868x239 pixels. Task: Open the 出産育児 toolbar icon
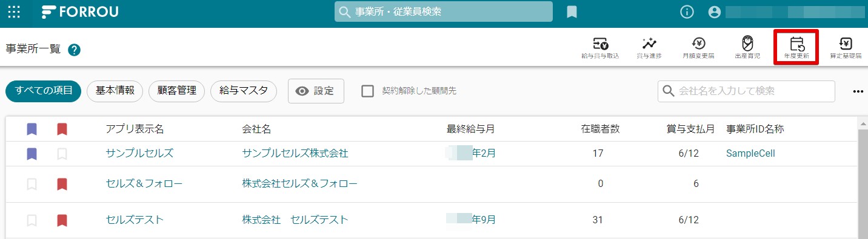coord(747,48)
